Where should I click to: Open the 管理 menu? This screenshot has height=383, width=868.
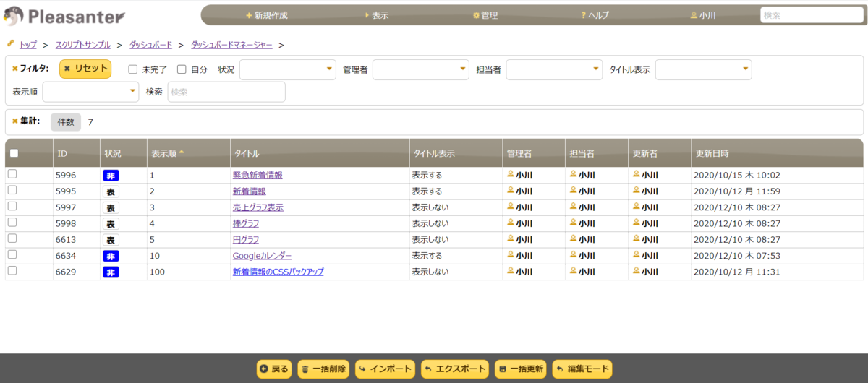pos(485,15)
